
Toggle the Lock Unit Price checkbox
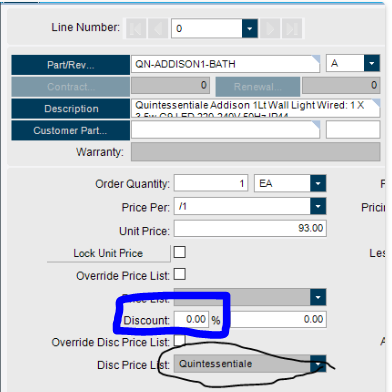tap(180, 252)
